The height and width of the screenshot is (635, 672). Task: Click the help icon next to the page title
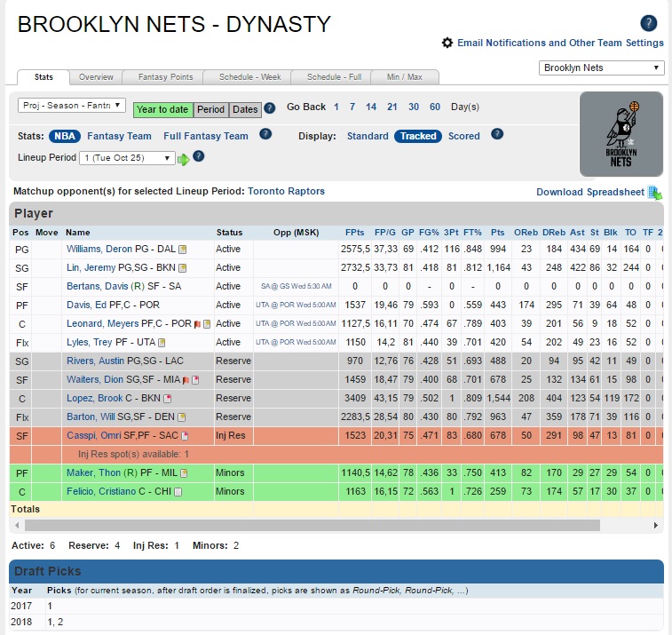(x=648, y=23)
